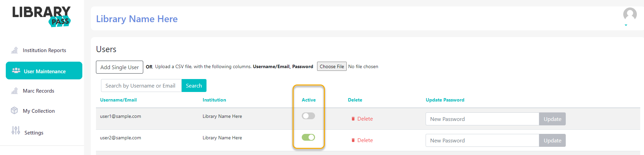Enable Active toggle for user1@sample.com
This screenshot has height=155, width=644.
pos(308,116)
